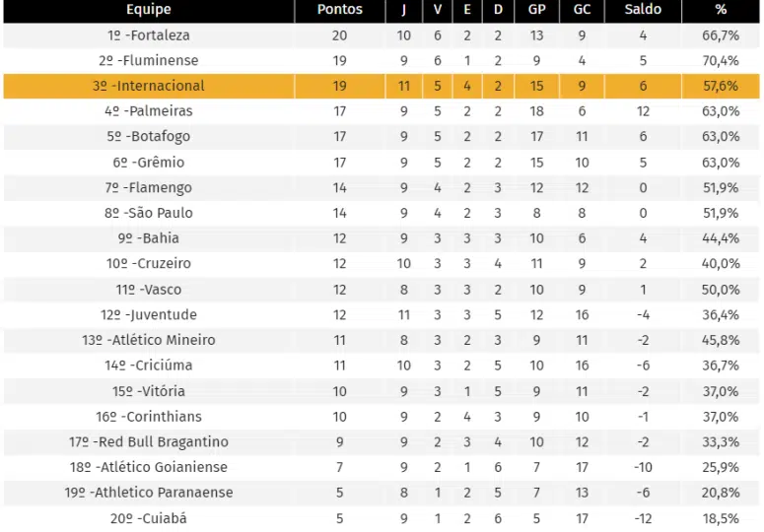Screen dimensions: 764x532
Task: Click the 2º Fluminense team name
Action: tap(149, 61)
